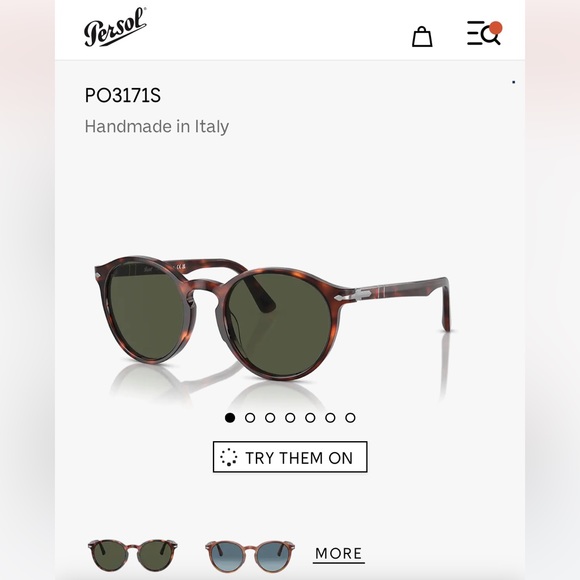Select the third carousel dot

270,418
